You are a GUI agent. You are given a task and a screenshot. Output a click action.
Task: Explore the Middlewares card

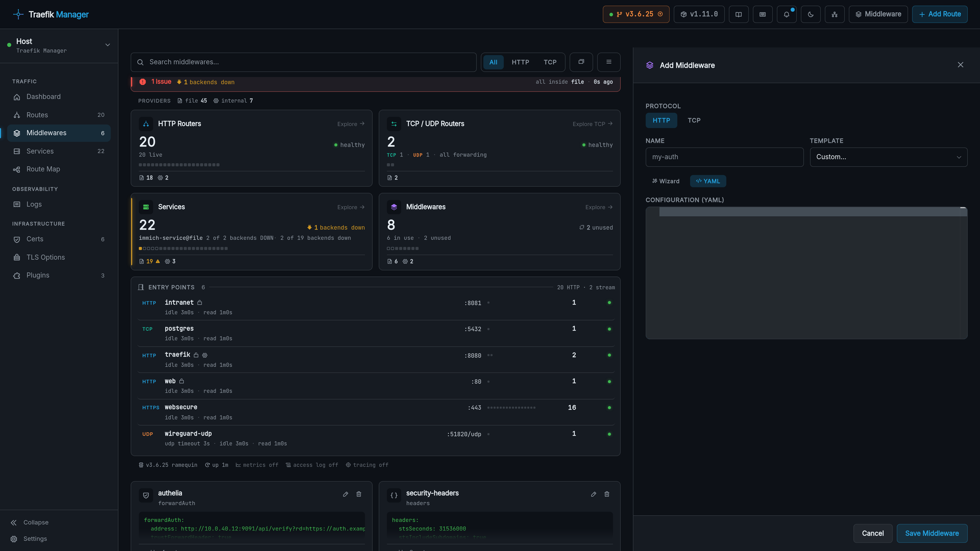click(x=599, y=207)
